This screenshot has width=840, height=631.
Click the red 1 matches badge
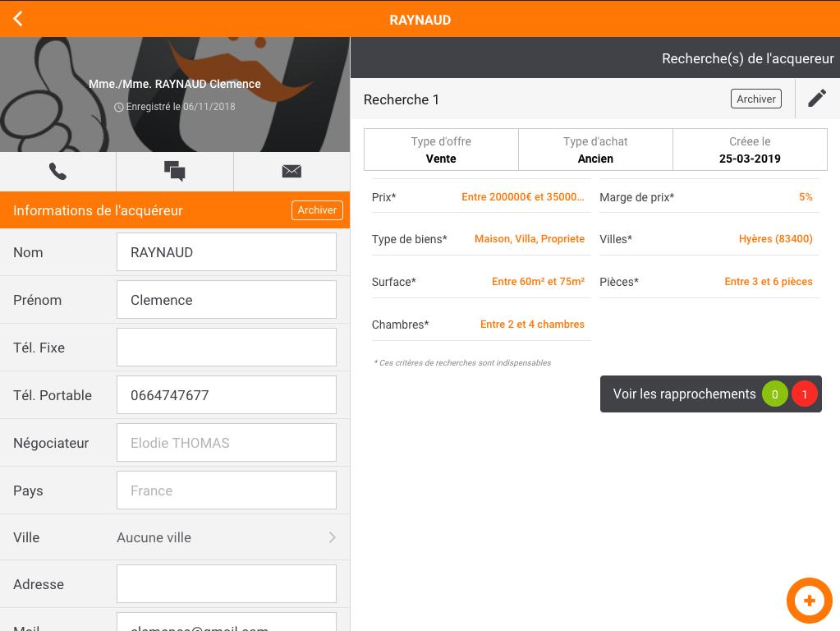click(804, 394)
